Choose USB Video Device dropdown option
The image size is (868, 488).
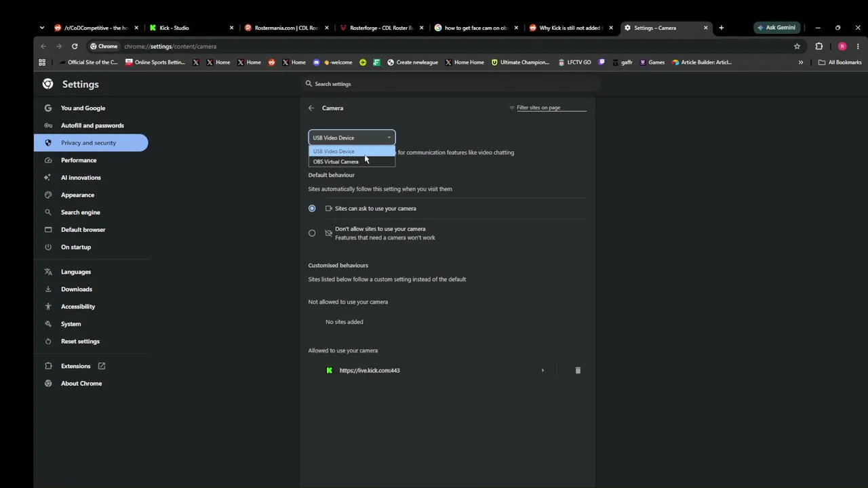click(351, 151)
